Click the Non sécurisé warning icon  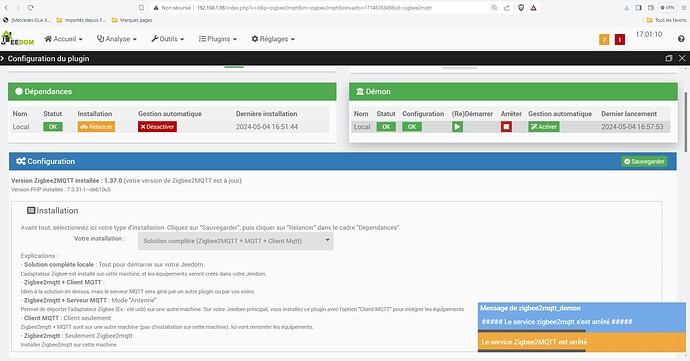coord(156,7)
